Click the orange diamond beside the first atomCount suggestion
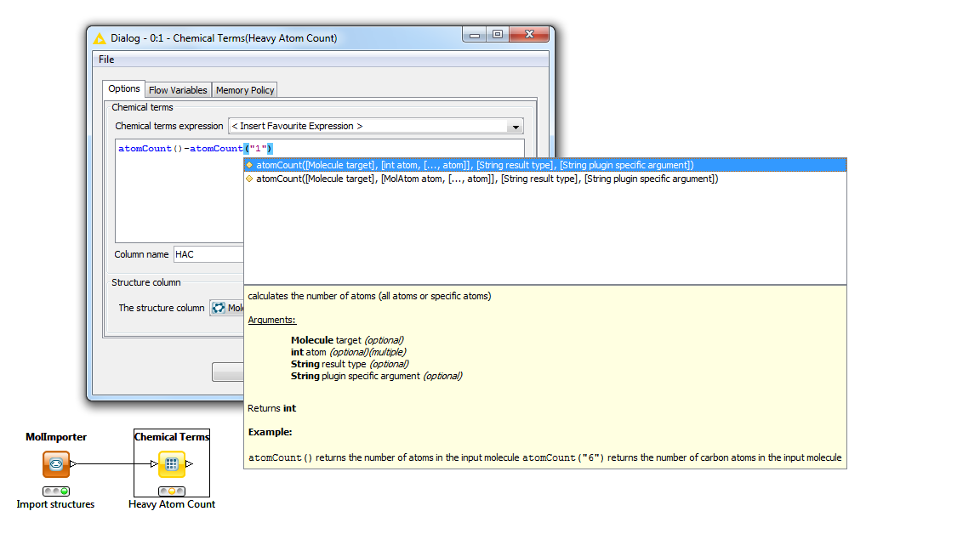 [249, 163]
